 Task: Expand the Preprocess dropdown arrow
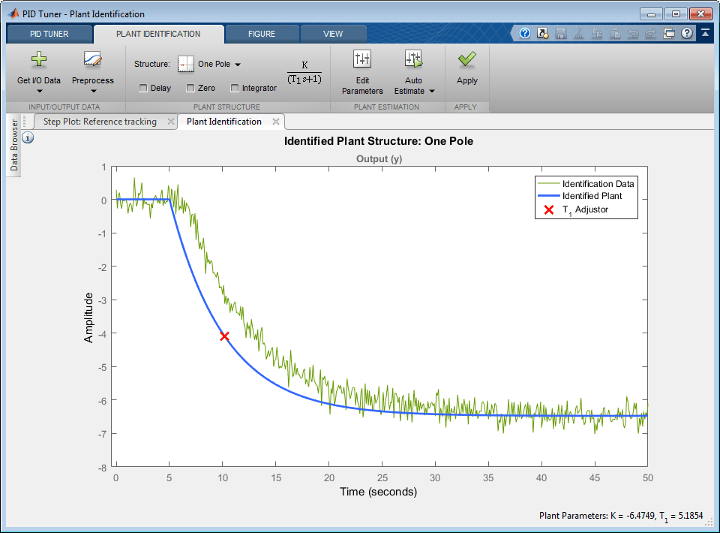[92, 91]
